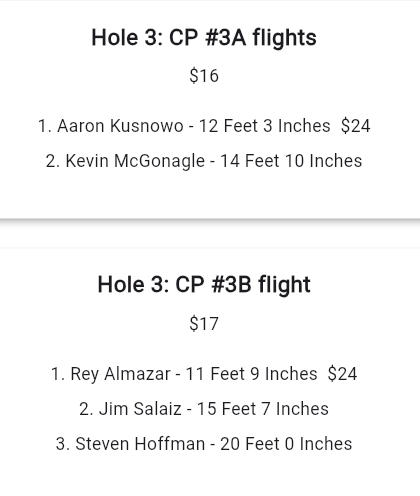
Task: Click rank number 2 before Jim Salaiz
Action: 86,409
